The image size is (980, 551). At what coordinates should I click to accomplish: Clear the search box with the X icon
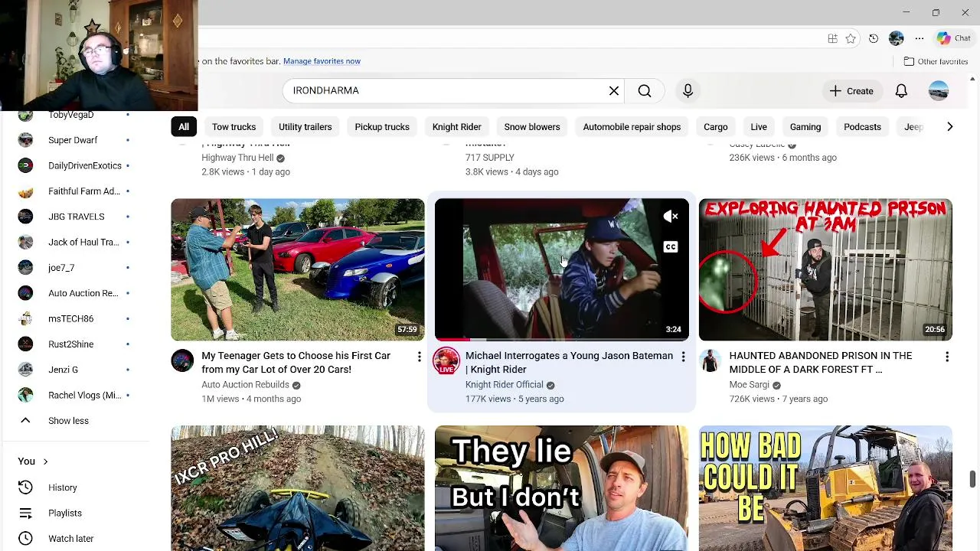click(613, 91)
